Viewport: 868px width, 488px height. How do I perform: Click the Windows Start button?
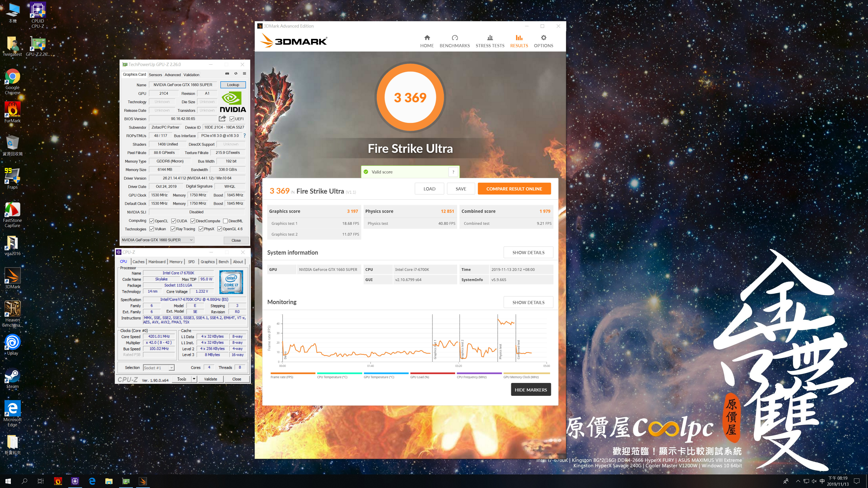[8, 481]
